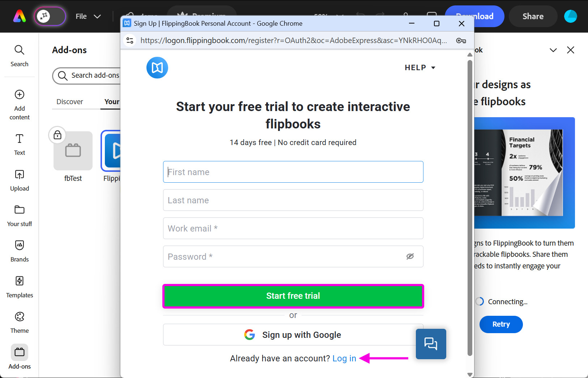The height and width of the screenshot is (378, 588).
Task: Click the Log in link
Action: tap(344, 358)
